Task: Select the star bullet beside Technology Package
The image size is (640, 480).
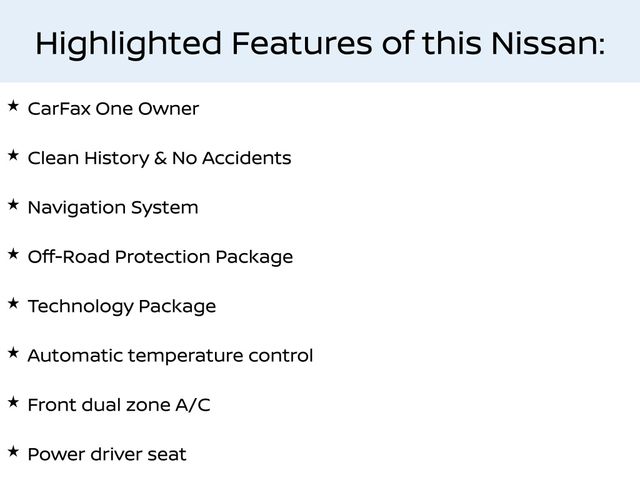Action: (x=12, y=303)
